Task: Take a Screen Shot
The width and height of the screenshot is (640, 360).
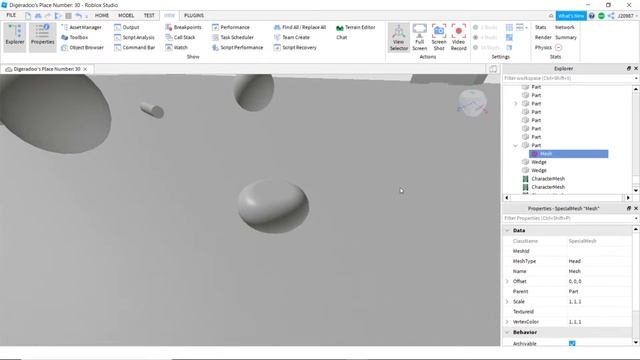Action: [439, 37]
